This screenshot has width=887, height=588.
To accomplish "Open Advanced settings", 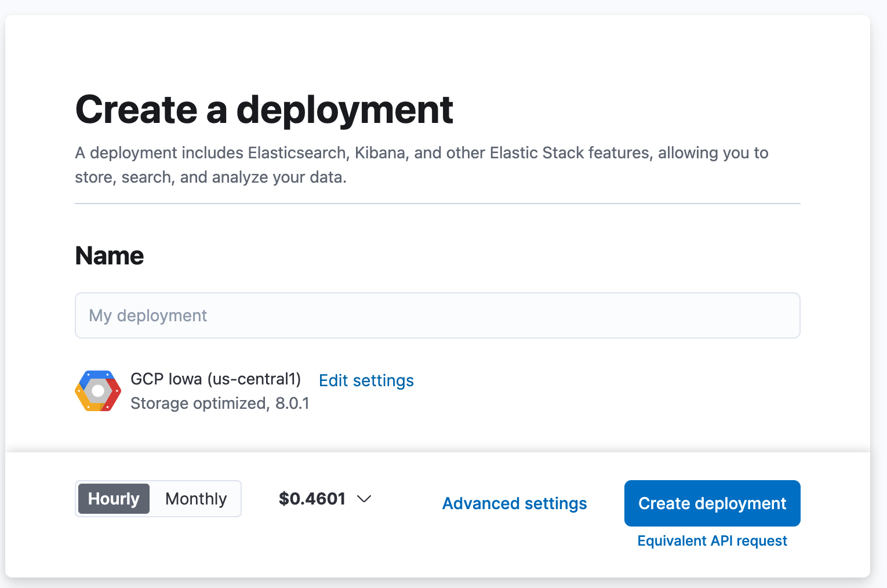I will 514,503.
